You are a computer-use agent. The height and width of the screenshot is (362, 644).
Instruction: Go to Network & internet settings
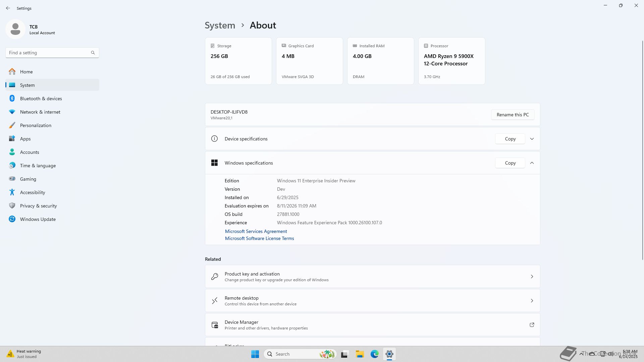(x=40, y=112)
